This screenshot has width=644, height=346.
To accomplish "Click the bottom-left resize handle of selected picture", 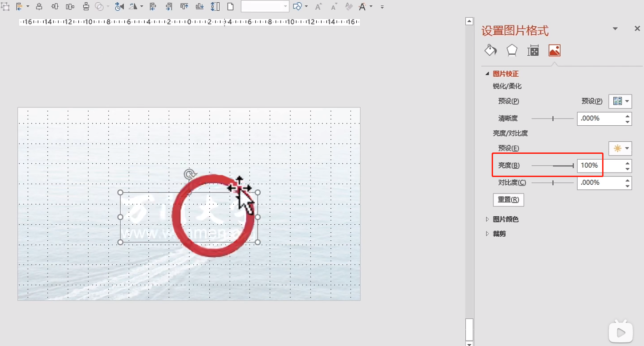I will point(120,242).
